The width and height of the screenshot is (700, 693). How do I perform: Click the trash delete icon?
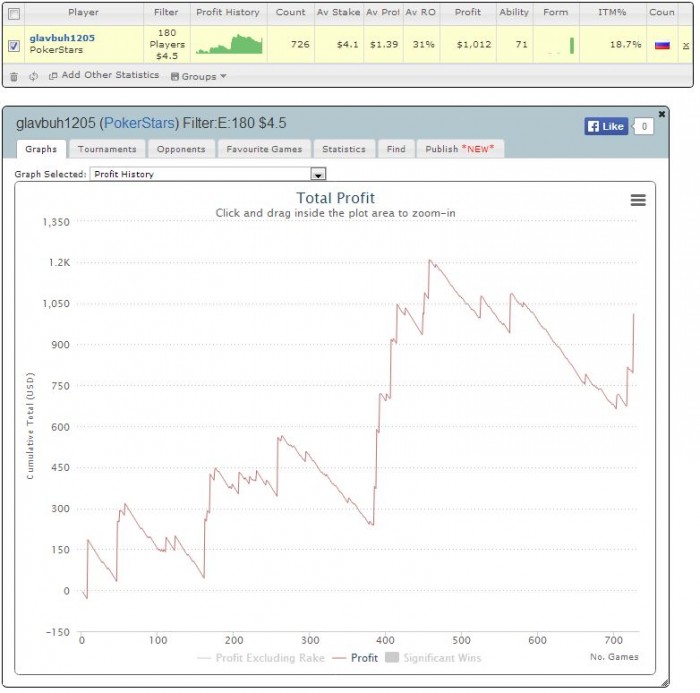(14, 77)
